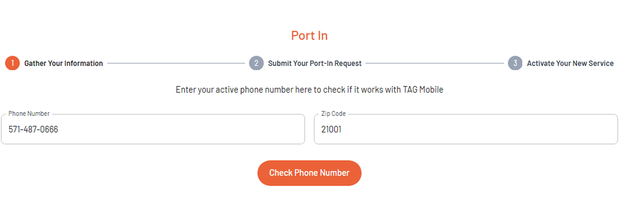
Task: Select the Submit Your Port-In Request step
Action: tap(315, 63)
